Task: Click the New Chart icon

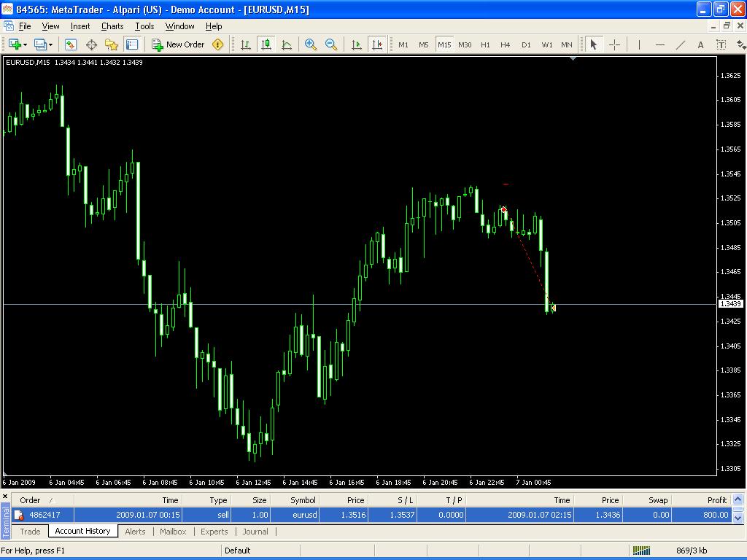Action: point(15,44)
